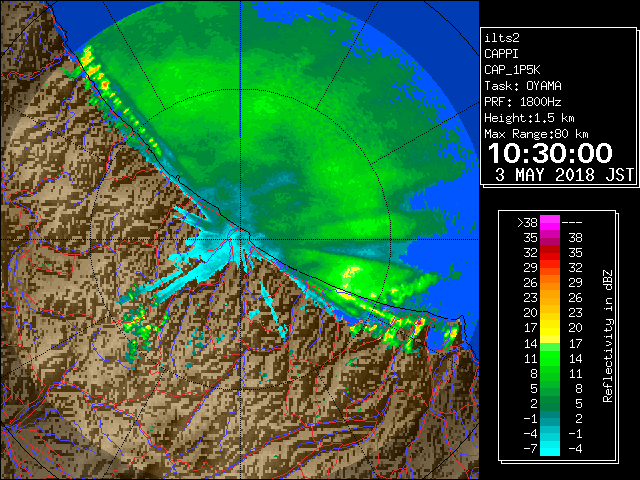This screenshot has height=480, width=640.
Task: Click the "Max Range:80 km" line
Action: tap(536, 134)
